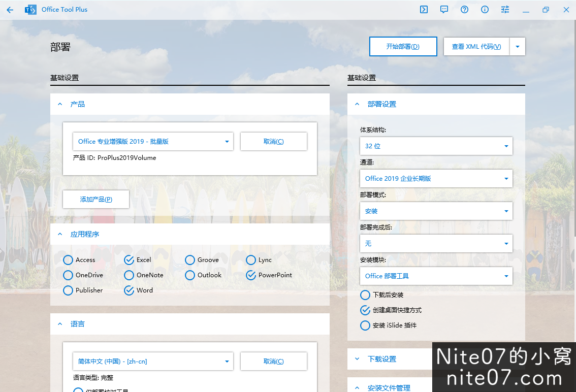Click the right column 基础设置 heading above 部署设置
Image resolution: width=576 pixels, height=392 pixels.
coord(362,78)
